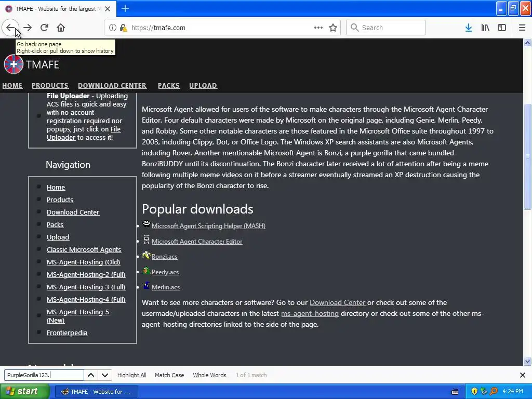Toggle the sidebar view icon
Image resolution: width=532 pixels, height=399 pixels.
pyautogui.click(x=502, y=28)
